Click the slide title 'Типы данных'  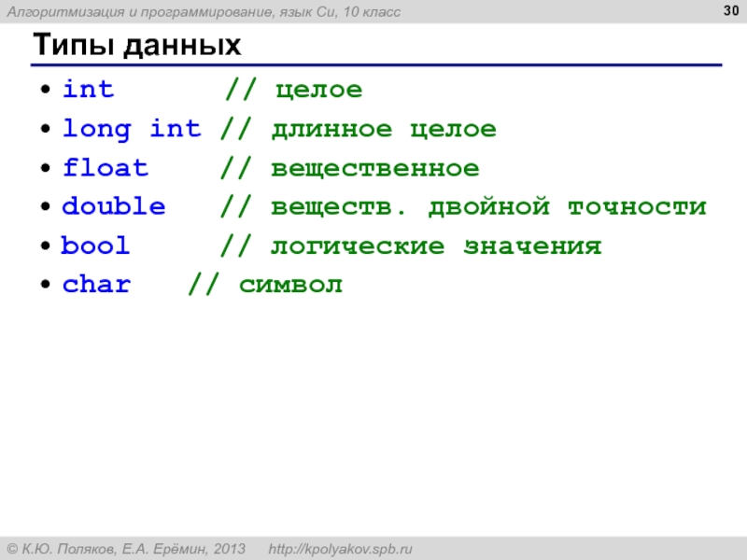[136, 45]
